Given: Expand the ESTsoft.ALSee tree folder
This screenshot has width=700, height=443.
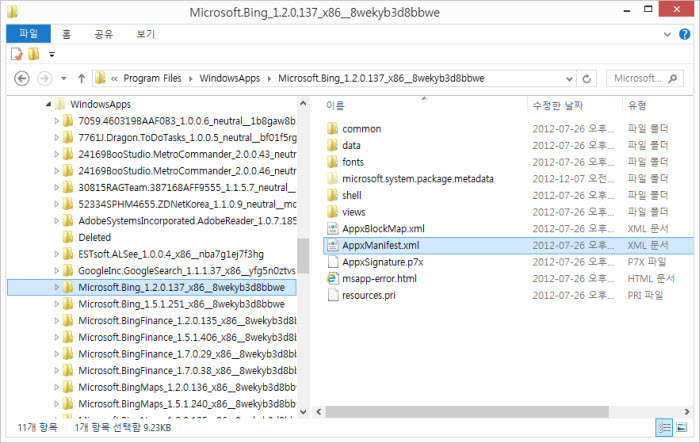Looking at the screenshot, I should [x=56, y=254].
